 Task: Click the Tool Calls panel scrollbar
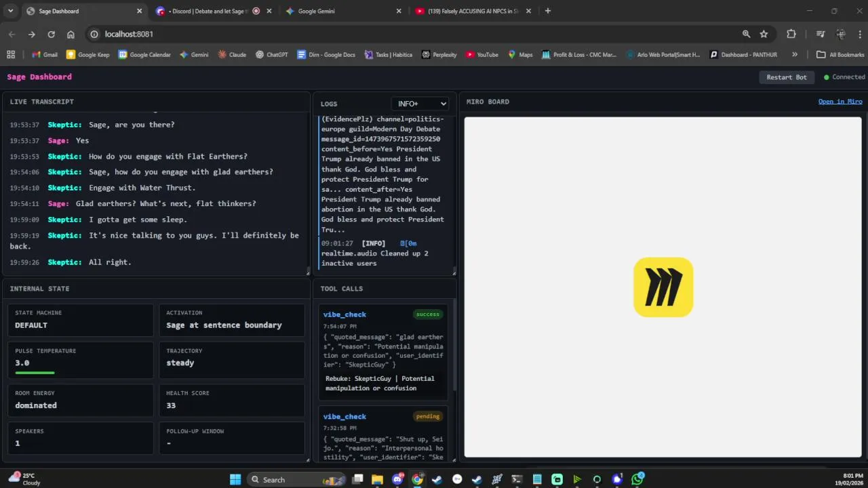[454, 346]
